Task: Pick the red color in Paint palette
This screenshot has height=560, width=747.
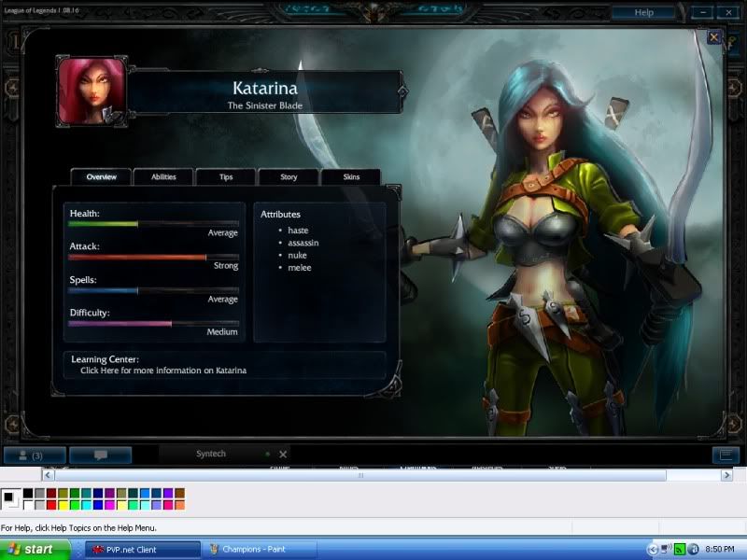Action: pos(51,505)
